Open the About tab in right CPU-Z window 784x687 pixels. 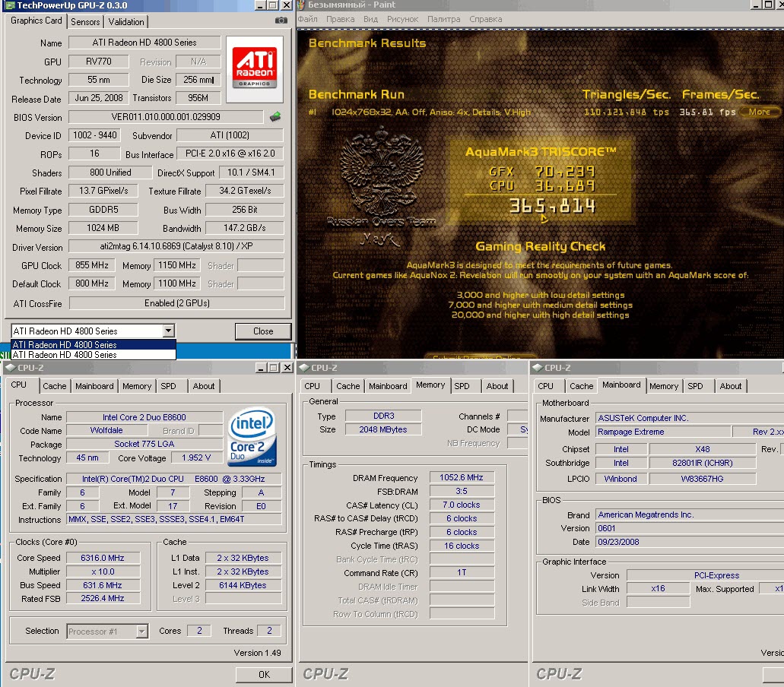(731, 386)
